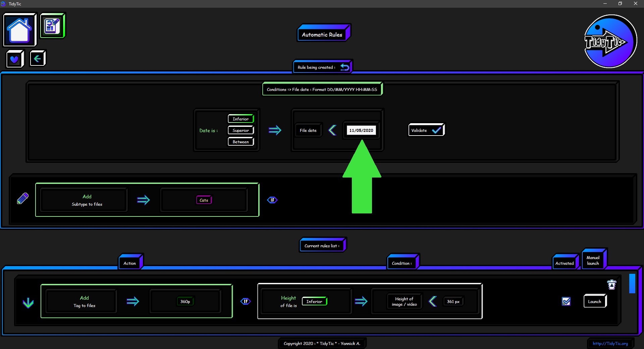Click the TidyTic round logo
The width and height of the screenshot is (644, 349).
(610, 41)
